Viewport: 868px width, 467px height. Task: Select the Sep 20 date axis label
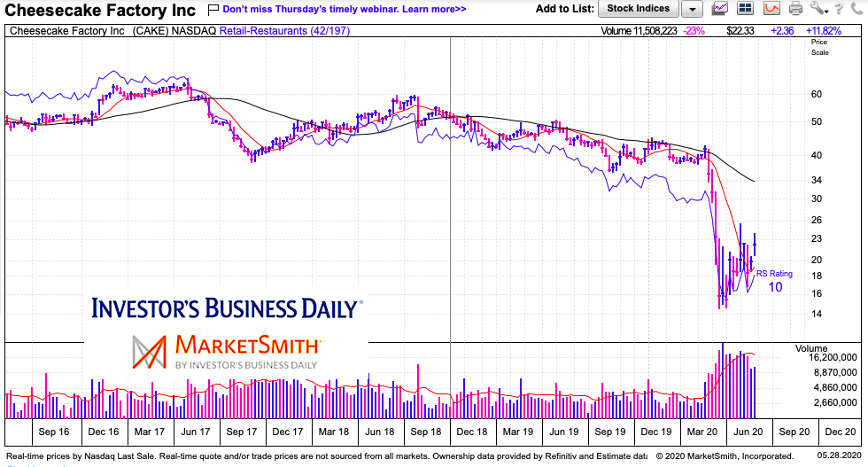coord(794,432)
